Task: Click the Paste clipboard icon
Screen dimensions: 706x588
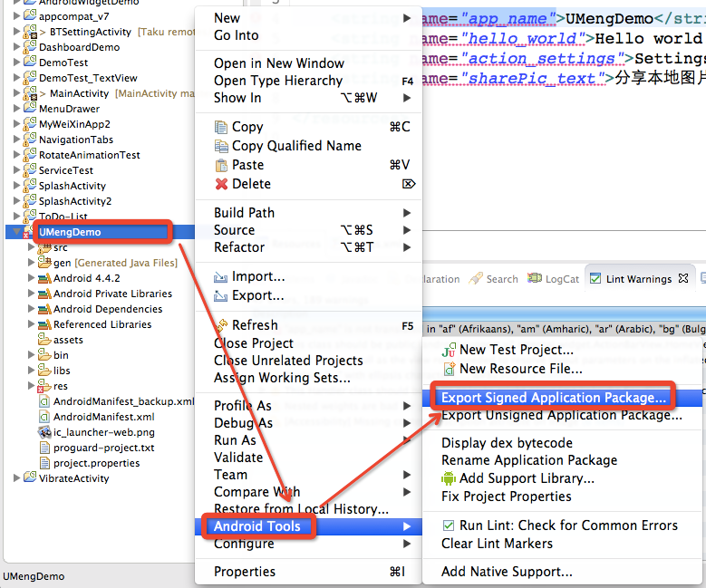Action: pyautogui.click(x=221, y=165)
